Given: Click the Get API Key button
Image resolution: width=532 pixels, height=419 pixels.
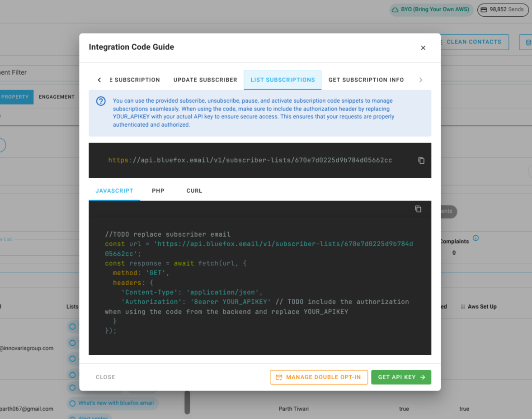Looking at the screenshot, I should [401, 377].
